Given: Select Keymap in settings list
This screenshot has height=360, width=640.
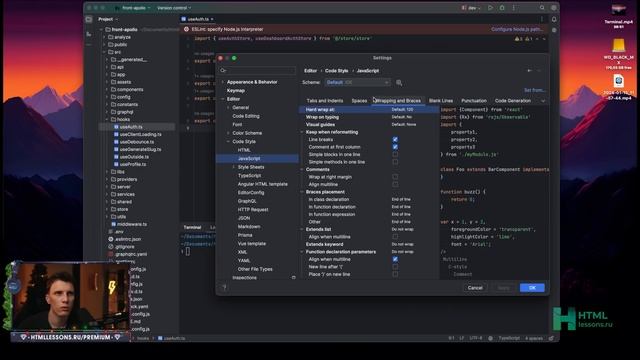Looking at the screenshot, I should tap(236, 91).
